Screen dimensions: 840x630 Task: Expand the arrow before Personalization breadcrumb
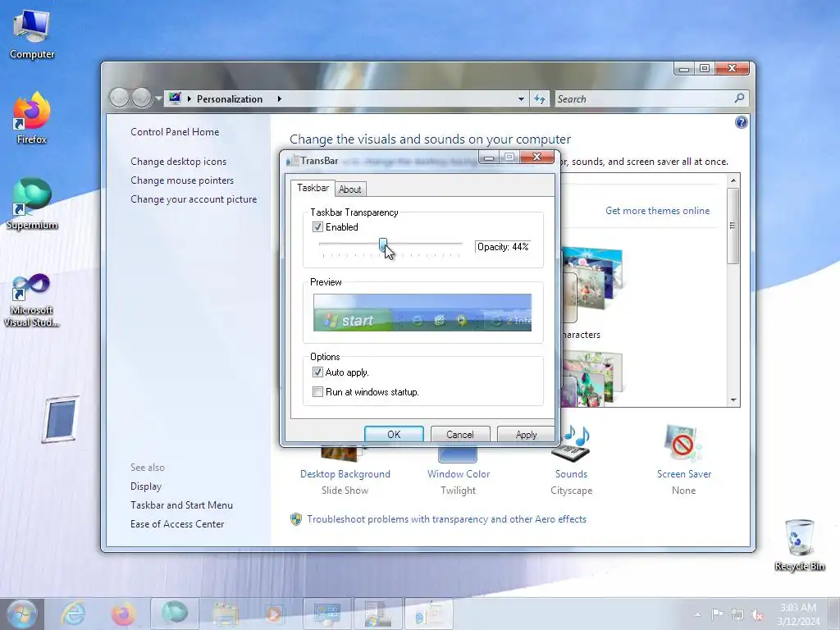pos(189,99)
